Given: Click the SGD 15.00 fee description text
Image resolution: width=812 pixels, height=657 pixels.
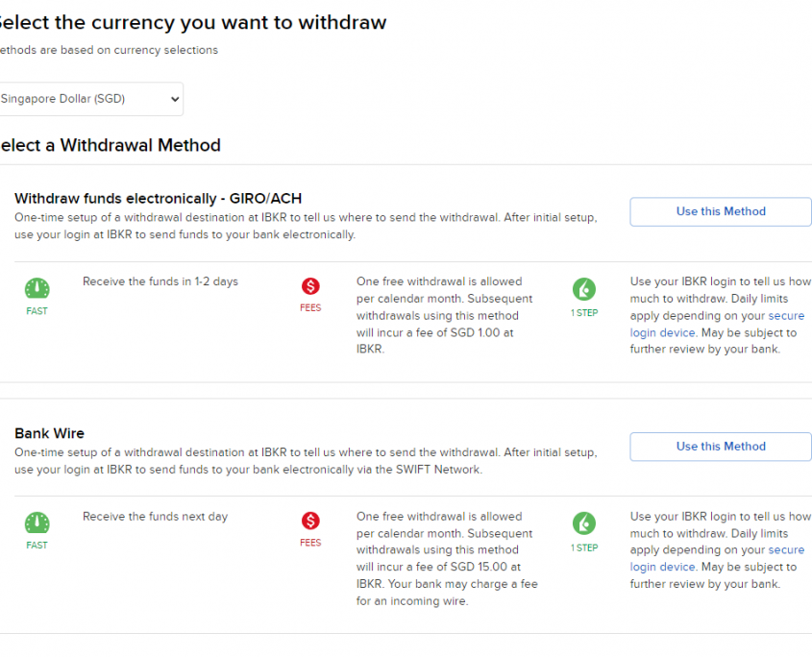Looking at the screenshot, I should [445, 558].
